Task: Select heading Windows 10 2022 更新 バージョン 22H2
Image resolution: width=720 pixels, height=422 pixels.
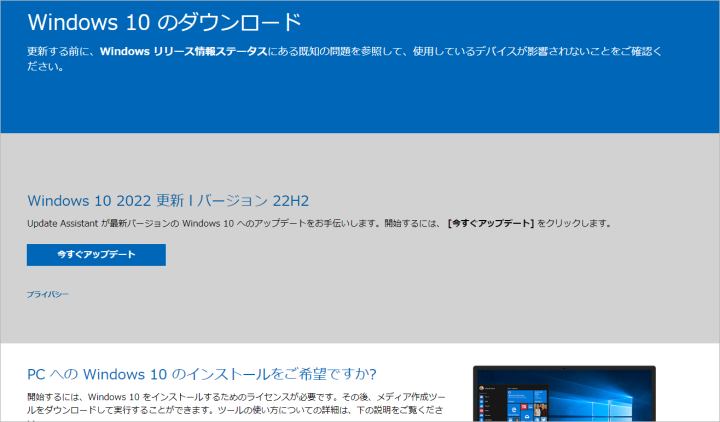Action: tap(168, 201)
